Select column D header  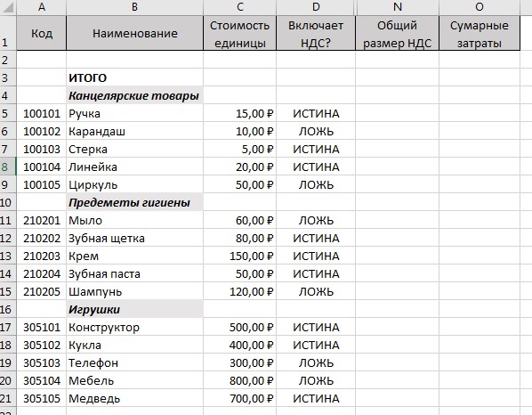click(x=316, y=7)
